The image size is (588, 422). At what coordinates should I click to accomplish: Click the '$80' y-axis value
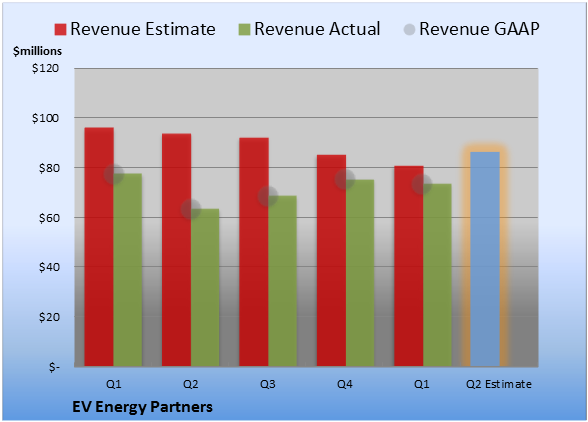(x=49, y=168)
